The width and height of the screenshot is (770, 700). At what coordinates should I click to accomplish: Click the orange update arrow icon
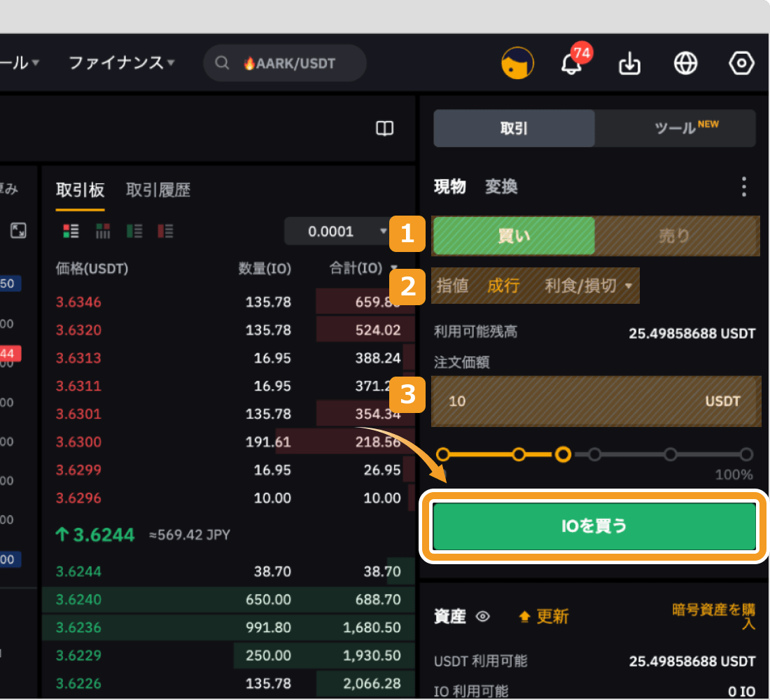click(x=524, y=617)
